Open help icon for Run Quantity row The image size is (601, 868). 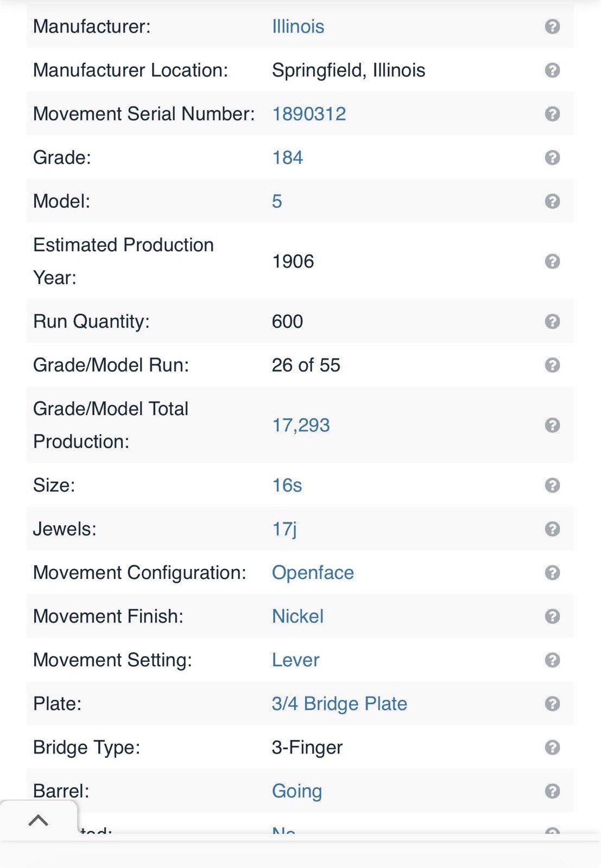pyautogui.click(x=552, y=321)
